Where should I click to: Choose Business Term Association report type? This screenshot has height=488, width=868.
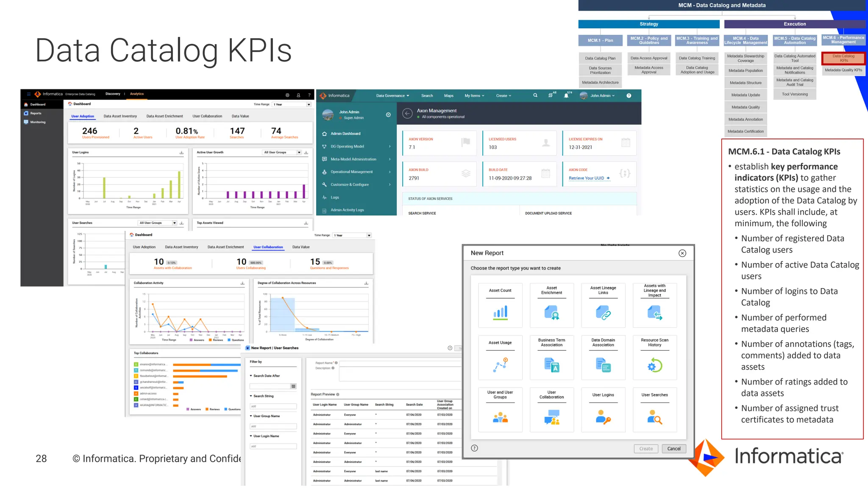(552, 358)
